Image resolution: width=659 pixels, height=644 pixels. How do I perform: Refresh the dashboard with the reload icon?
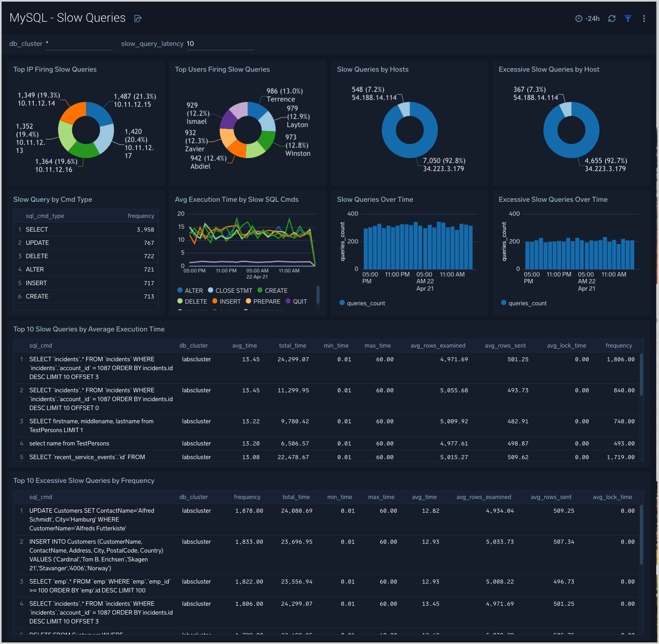tap(612, 19)
